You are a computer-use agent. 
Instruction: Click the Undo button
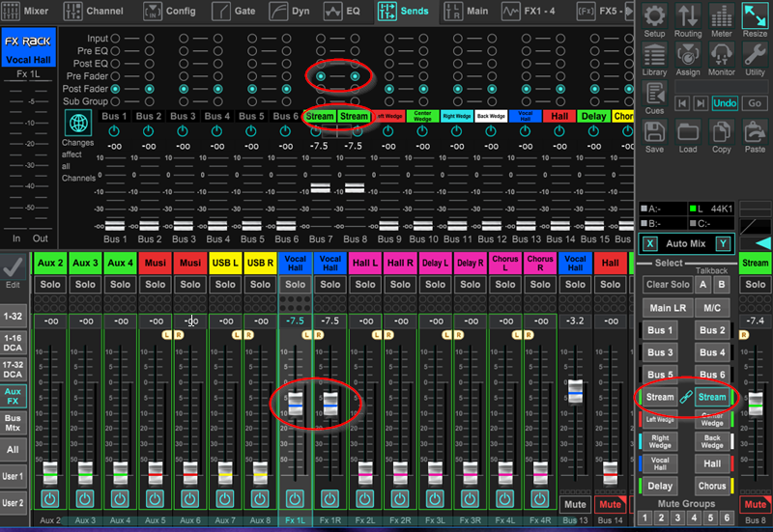click(724, 103)
